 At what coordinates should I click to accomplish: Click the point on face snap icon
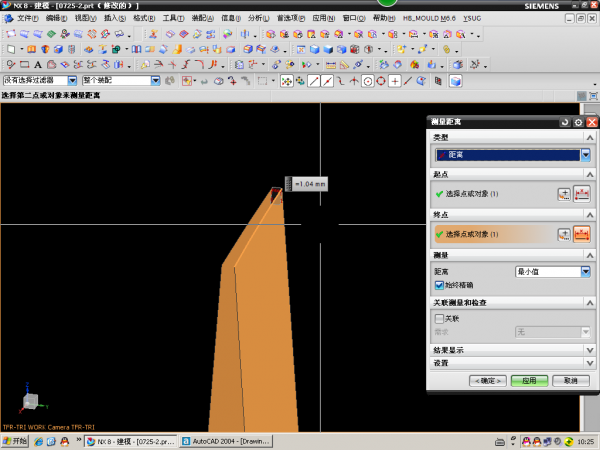[421, 81]
